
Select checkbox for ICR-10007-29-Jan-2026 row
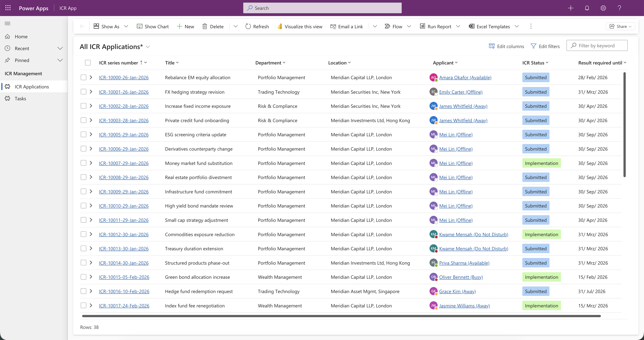pyautogui.click(x=83, y=163)
